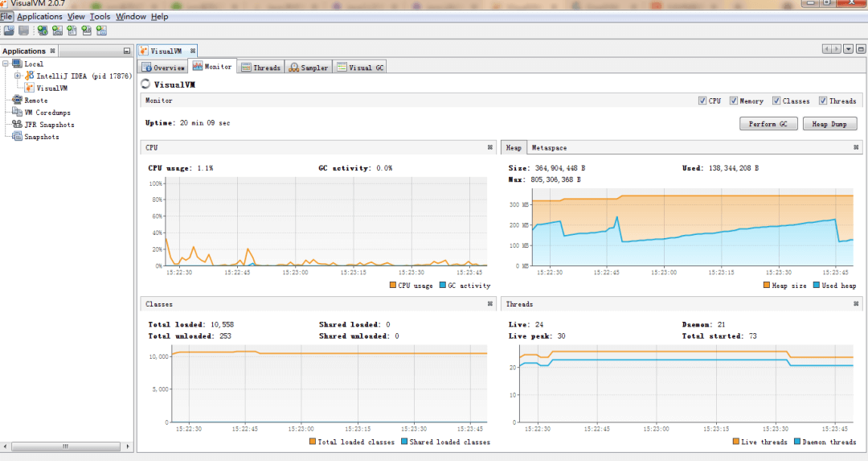Select VM Coredumps in the tree
Image resolution: width=868 pixels, height=461 pixels.
[47, 113]
